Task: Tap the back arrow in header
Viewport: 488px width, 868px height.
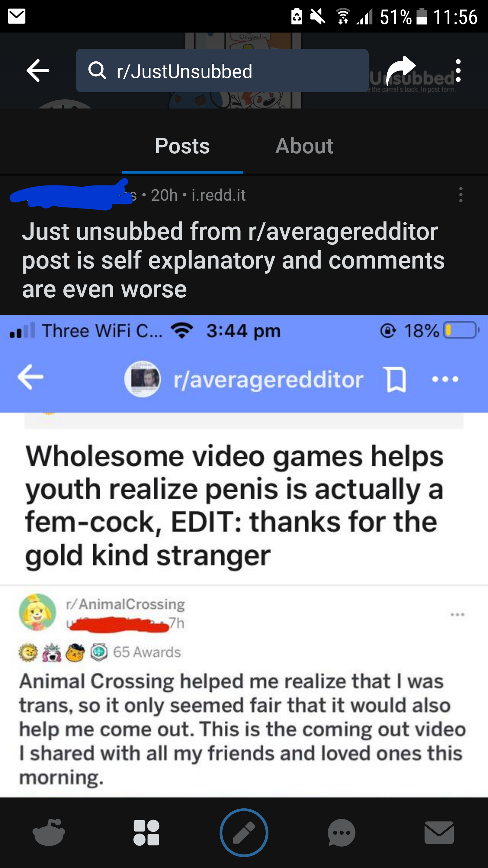Action: point(38,71)
